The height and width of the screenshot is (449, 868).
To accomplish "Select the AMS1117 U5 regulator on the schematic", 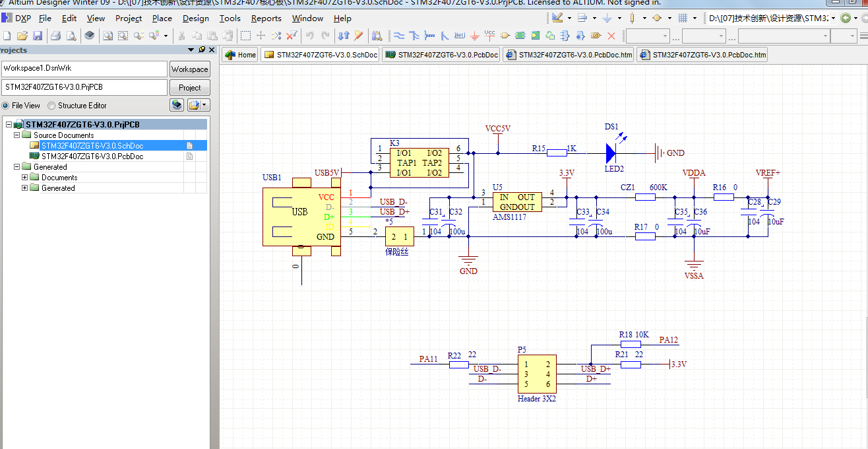I will [x=517, y=202].
